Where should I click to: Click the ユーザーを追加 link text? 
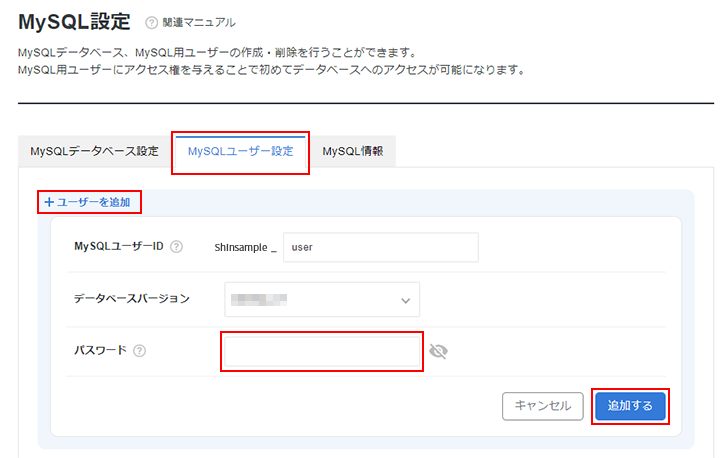94,202
